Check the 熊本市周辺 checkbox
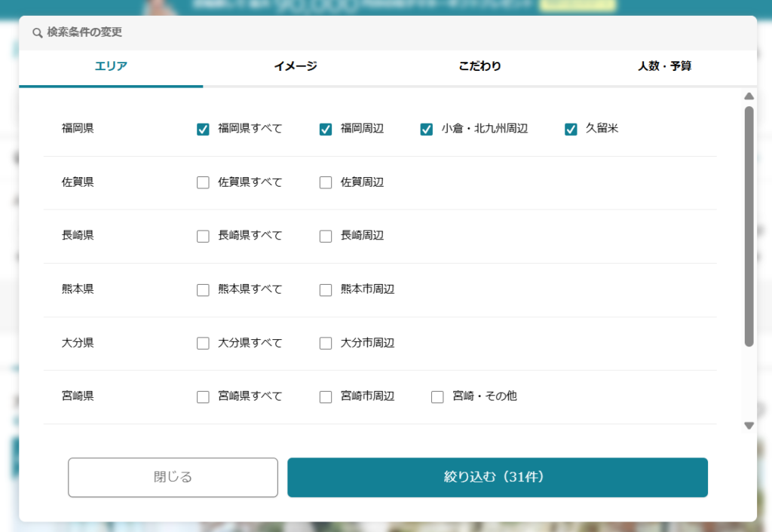 (326, 289)
